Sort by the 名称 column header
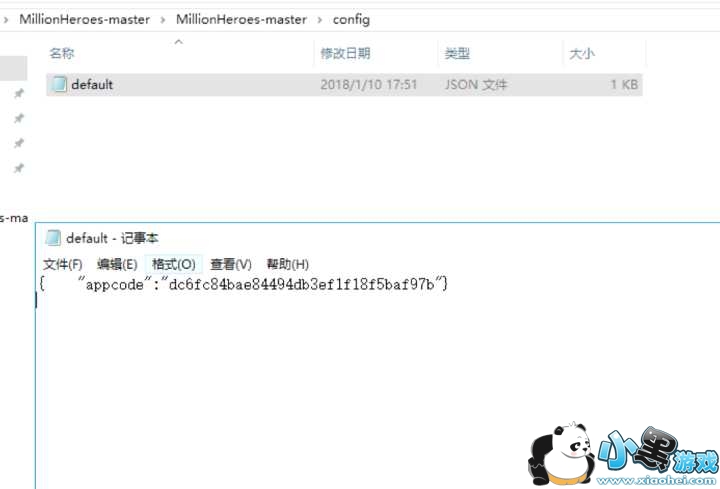The image size is (720, 489). [62, 54]
